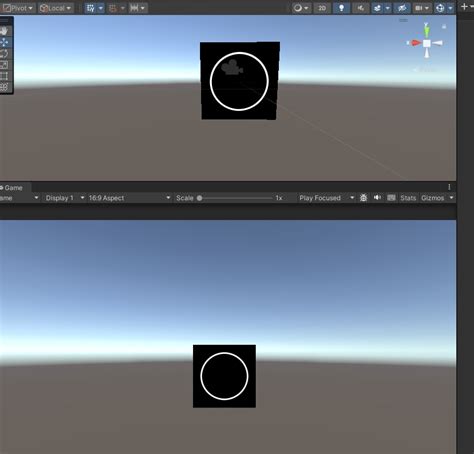
Task: Open scene camera settings dropdown
Action: click(x=421, y=8)
